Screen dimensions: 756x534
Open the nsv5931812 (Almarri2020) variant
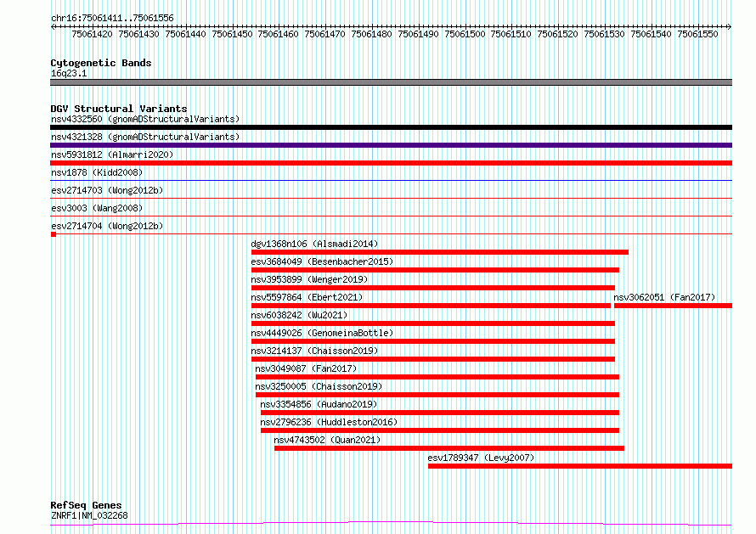[x=112, y=155]
